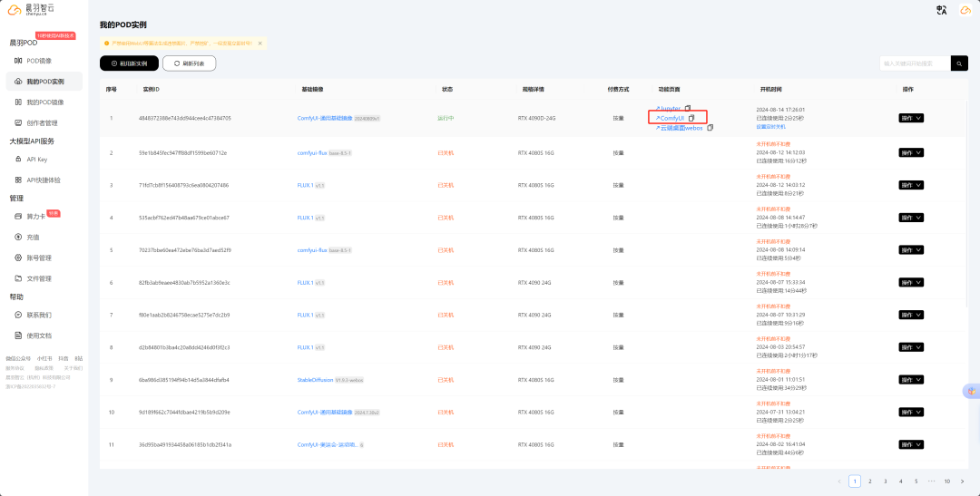Go to pagination page 3

click(885, 481)
